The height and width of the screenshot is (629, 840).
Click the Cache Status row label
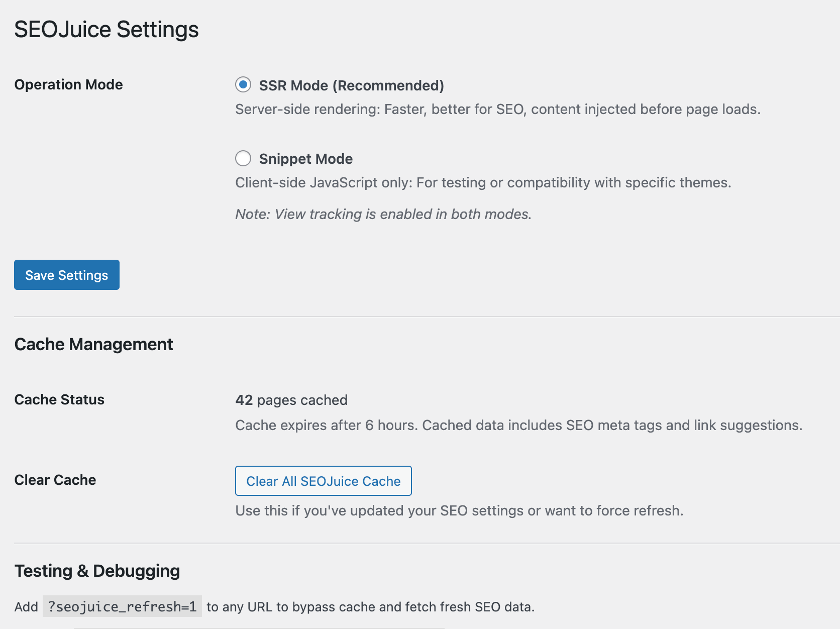pos(59,399)
